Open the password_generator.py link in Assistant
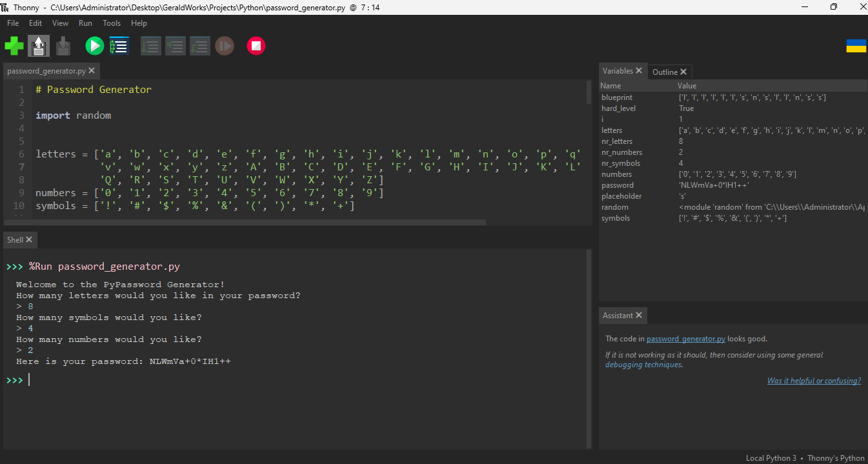Screen dimensions: 868x464 coord(685,339)
